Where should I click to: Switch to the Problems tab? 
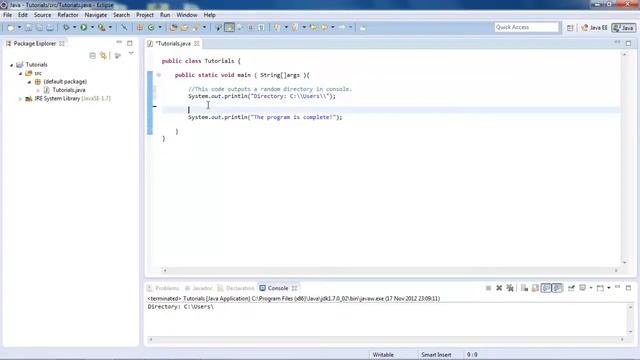[163, 288]
